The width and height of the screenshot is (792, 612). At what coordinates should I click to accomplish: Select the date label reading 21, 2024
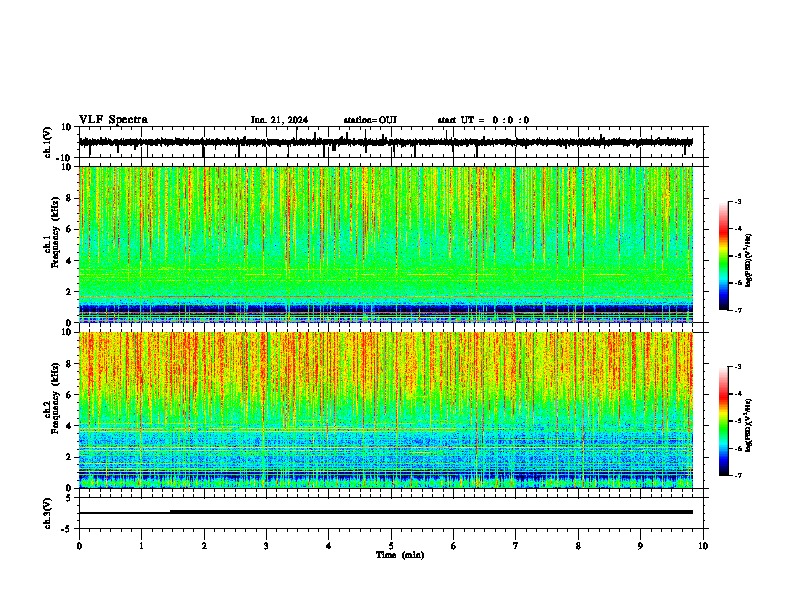pyautogui.click(x=279, y=120)
